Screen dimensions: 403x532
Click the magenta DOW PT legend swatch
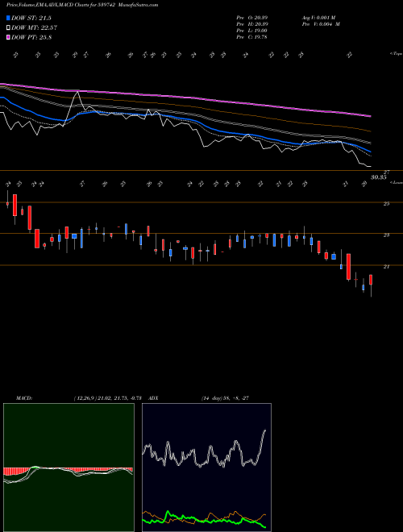(x=8, y=37)
